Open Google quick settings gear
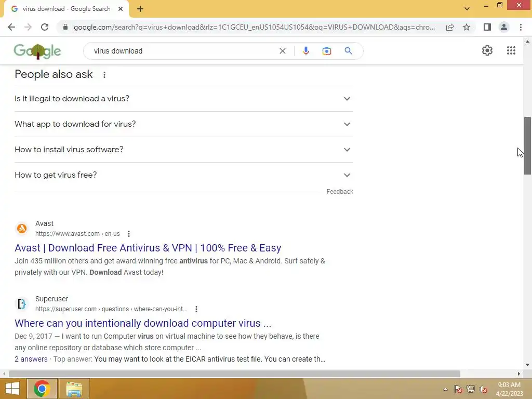The height and width of the screenshot is (399, 532). point(487,50)
